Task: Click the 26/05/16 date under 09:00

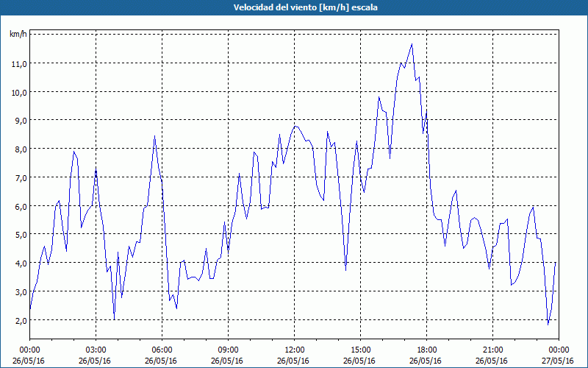Action: [227, 361]
